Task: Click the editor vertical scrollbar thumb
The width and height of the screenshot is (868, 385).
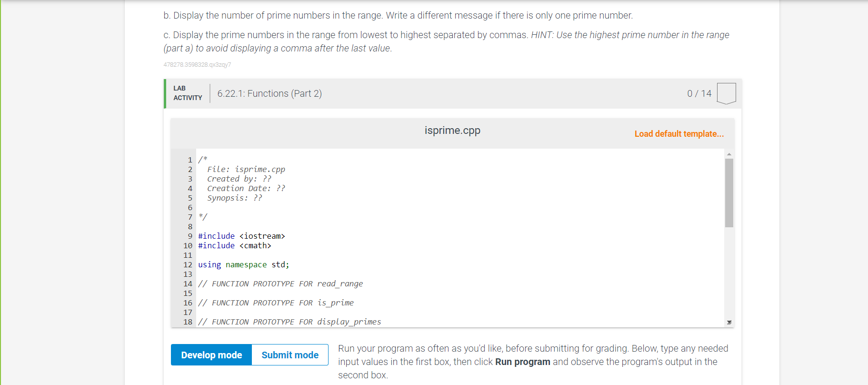Action: (729, 193)
